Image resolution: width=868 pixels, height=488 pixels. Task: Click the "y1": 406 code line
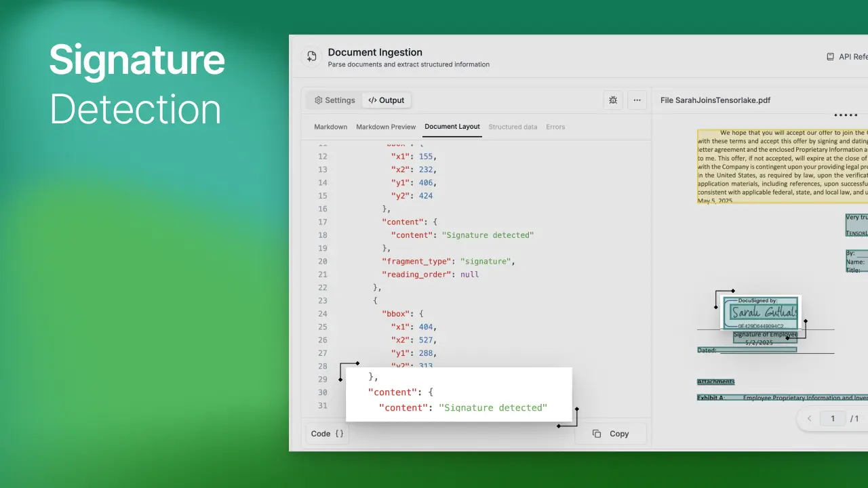tap(414, 182)
